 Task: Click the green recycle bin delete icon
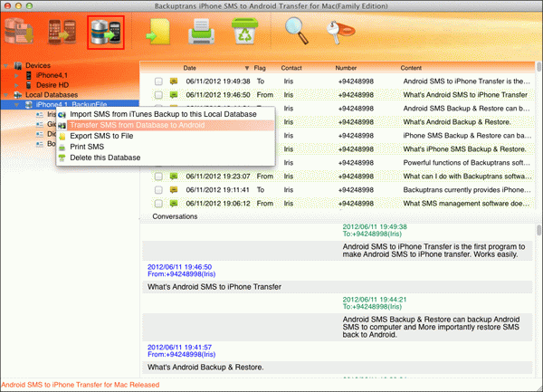(244, 32)
